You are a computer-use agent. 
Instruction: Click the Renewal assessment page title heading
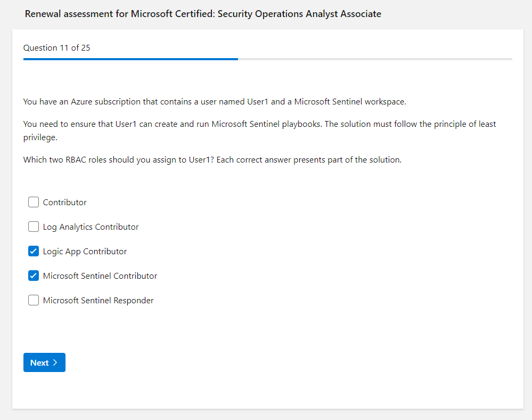click(203, 14)
